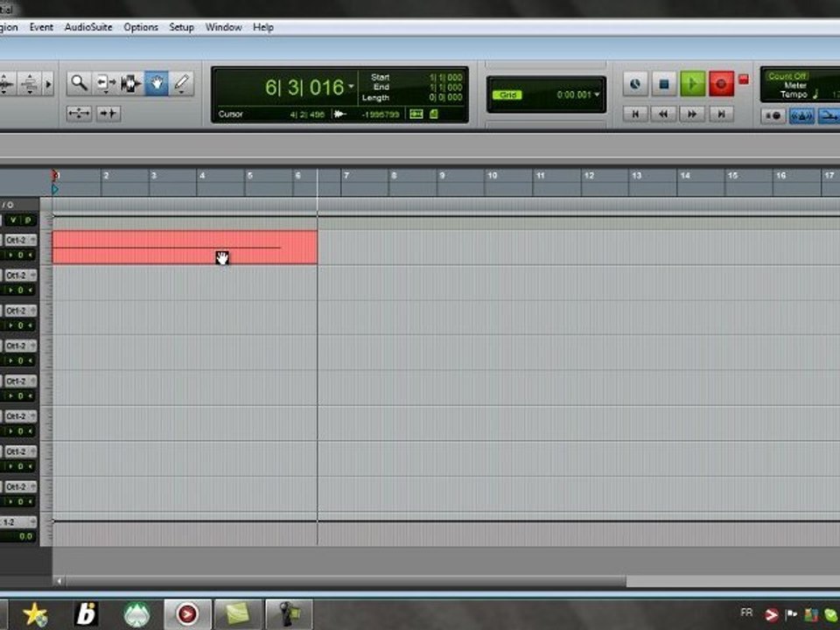The image size is (840, 630).
Task: Open the Options menu
Action: (x=141, y=27)
